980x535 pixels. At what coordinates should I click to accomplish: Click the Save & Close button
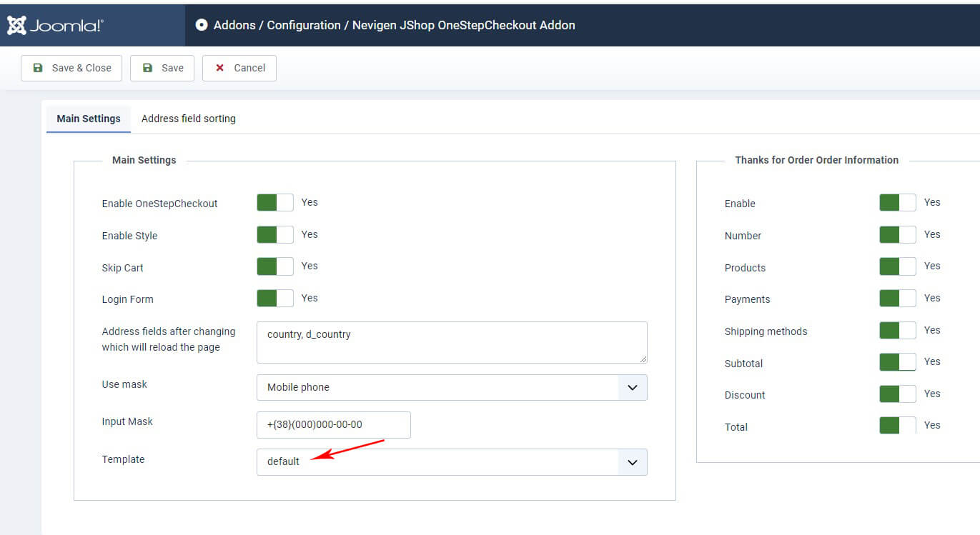71,68
